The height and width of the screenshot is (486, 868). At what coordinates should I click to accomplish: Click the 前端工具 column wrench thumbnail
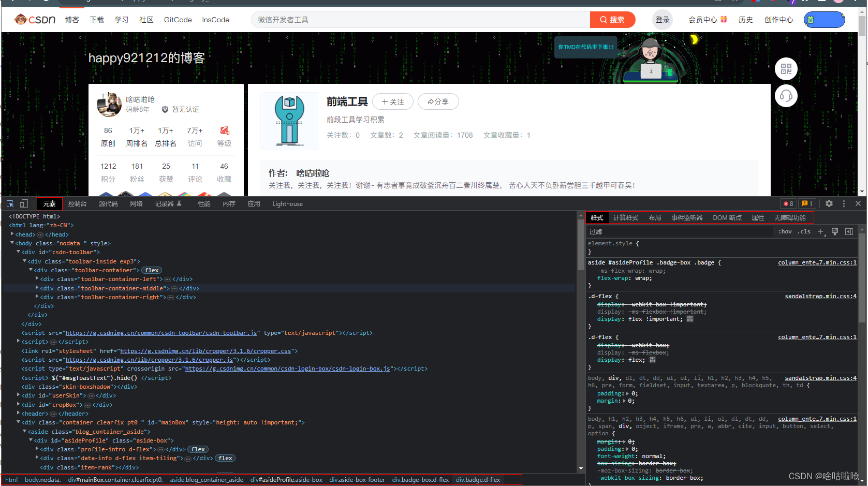289,121
